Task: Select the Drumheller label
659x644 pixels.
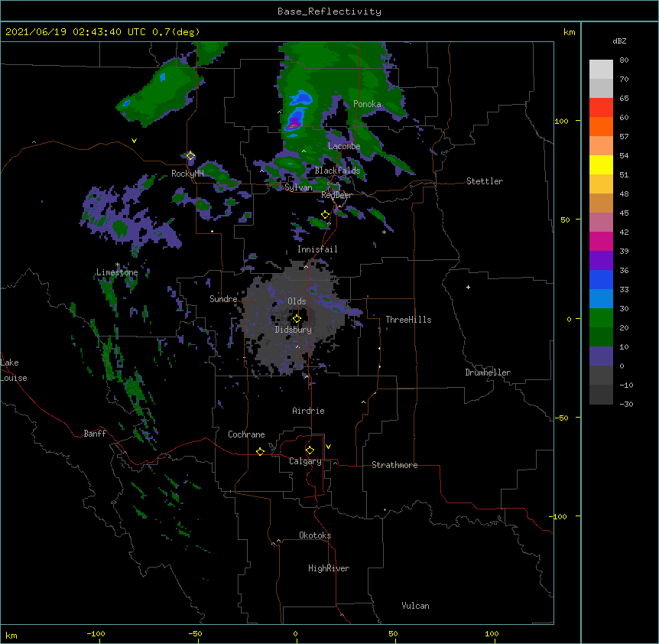Action: point(488,372)
